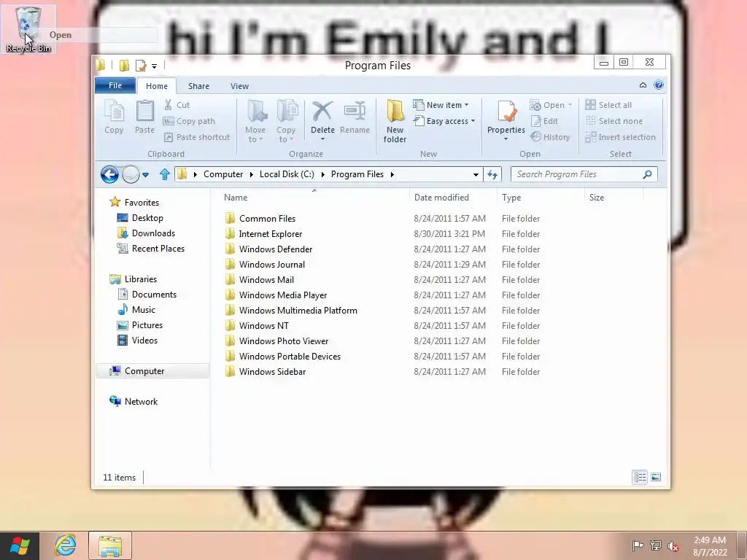Switch to the Home ribbon tab
The width and height of the screenshot is (747, 560).
click(157, 86)
